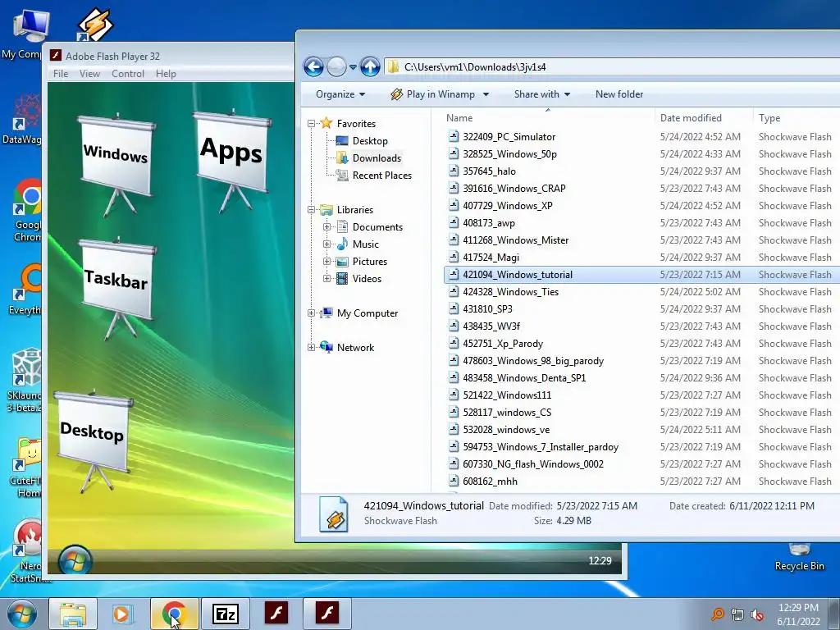Click the Videos library icon
The height and width of the screenshot is (630, 840).
point(342,279)
